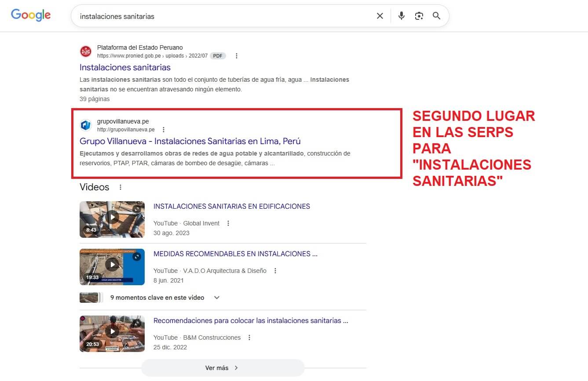Viewport: 588px width, 381px height.
Task: Open the three-dot menu next to Videos heading
Action: point(121,187)
